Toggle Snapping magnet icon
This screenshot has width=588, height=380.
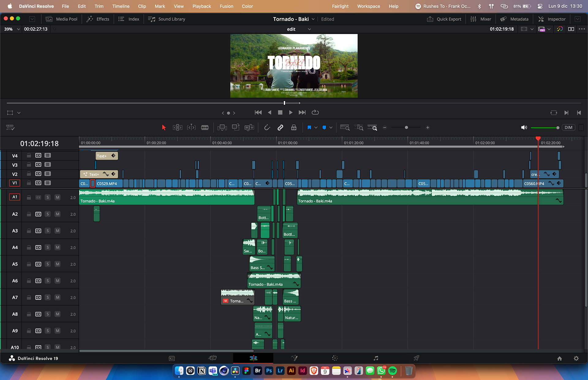click(267, 128)
